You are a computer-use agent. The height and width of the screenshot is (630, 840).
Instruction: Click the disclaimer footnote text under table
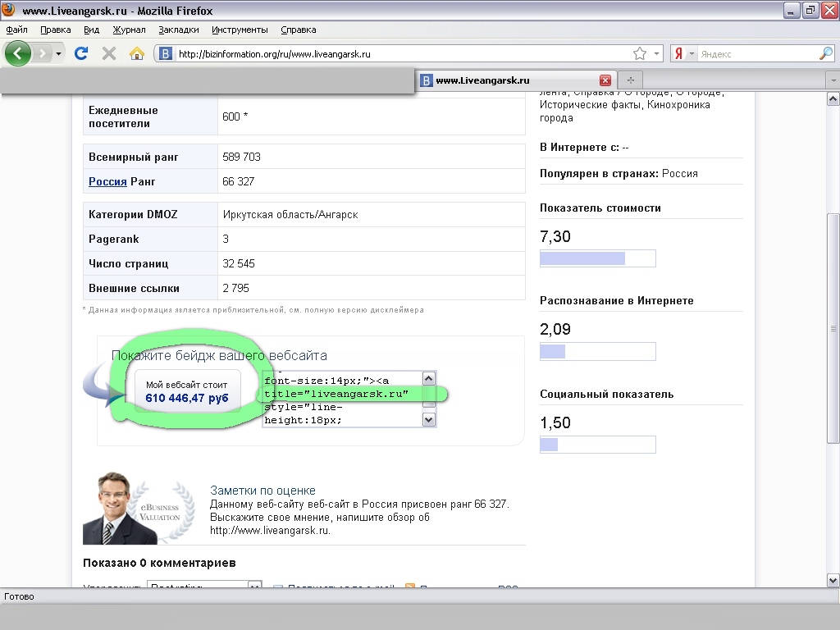pos(253,310)
